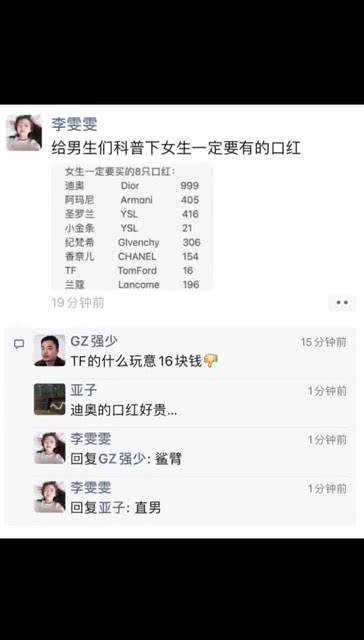The width and height of the screenshot is (364, 640).
Task: Open 李雯雯's profile avatar on the post
Action: [24, 133]
